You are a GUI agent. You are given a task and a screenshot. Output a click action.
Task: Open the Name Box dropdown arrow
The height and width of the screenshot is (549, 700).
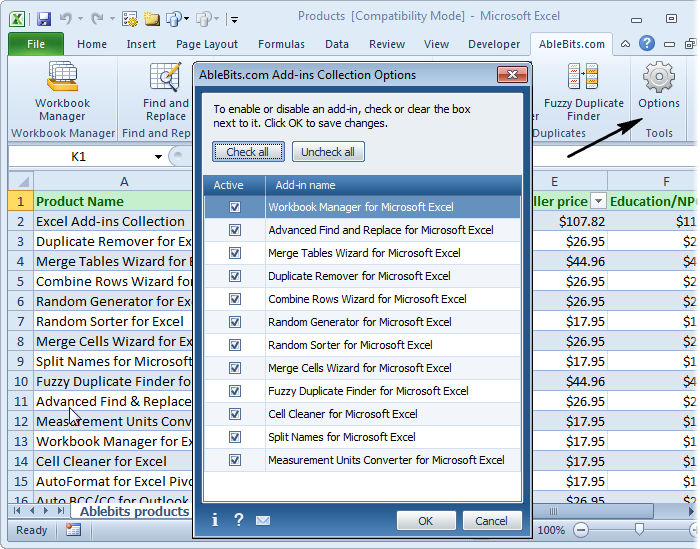tap(158, 157)
